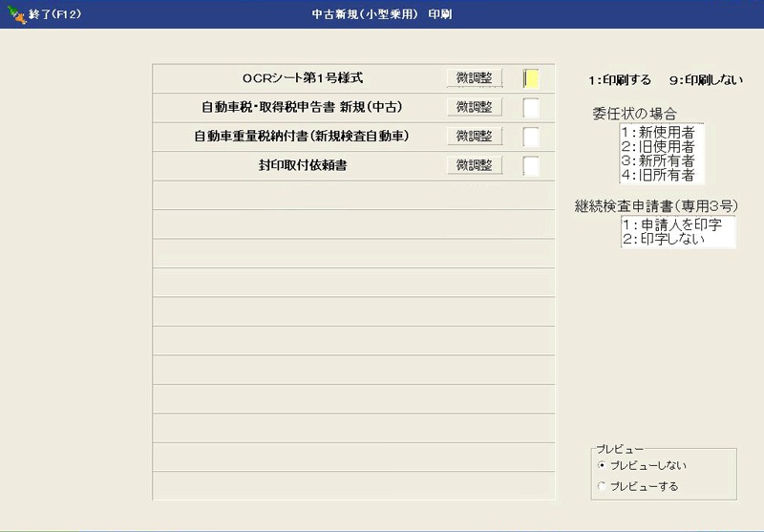Click the 3:新所有者 entry

(x=658, y=160)
